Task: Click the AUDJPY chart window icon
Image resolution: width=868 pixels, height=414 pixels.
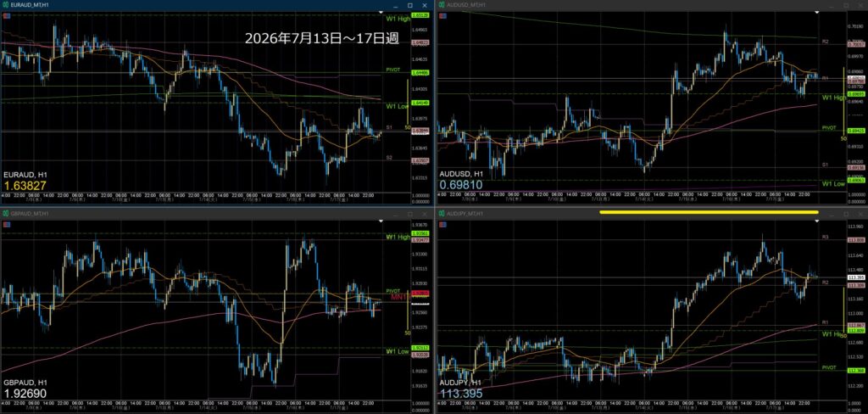Action: pos(442,214)
